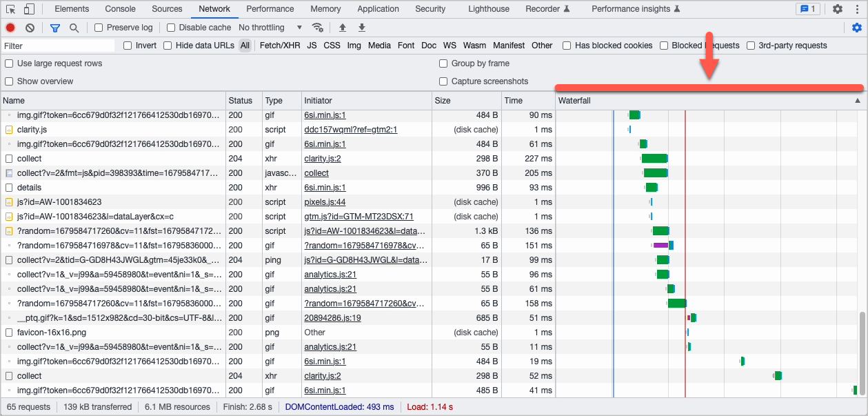The image size is (868, 416).
Task: Click the favicon-16x16.png file icon
Action: click(x=9, y=333)
